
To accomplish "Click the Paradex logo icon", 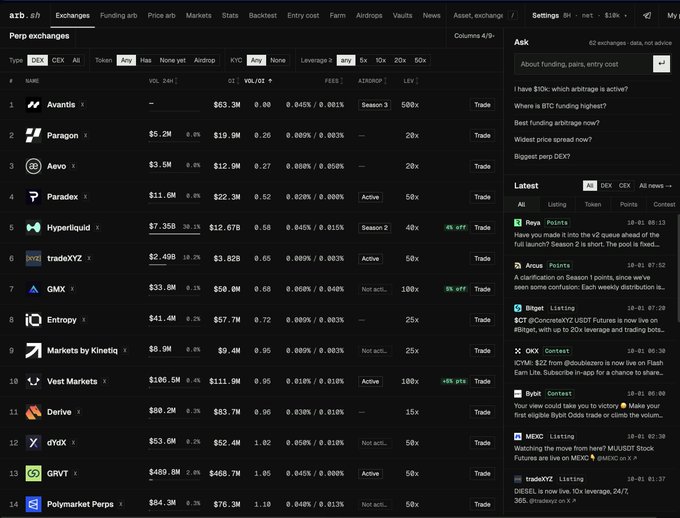I will click(x=33, y=197).
